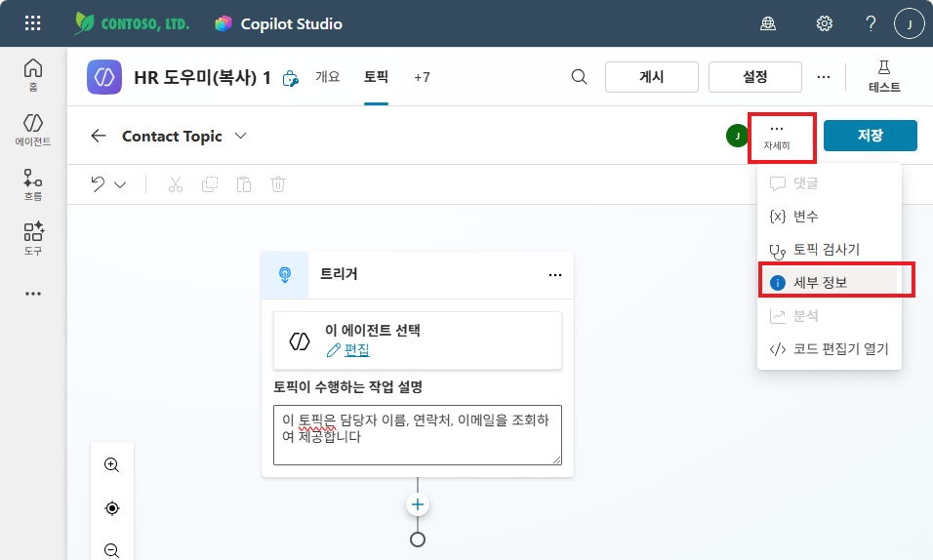Go to Home in the sidebar
Screen dimensions: 933x560
pos(33,74)
